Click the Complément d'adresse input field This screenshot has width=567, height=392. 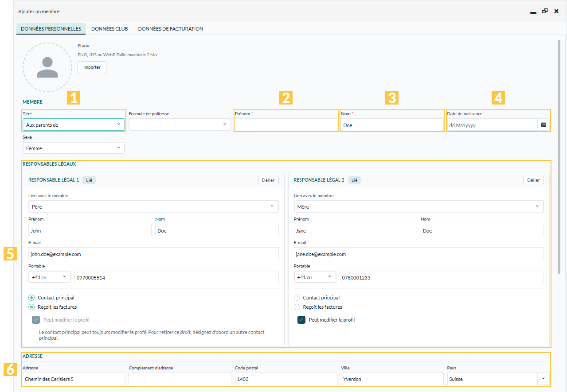click(180, 379)
